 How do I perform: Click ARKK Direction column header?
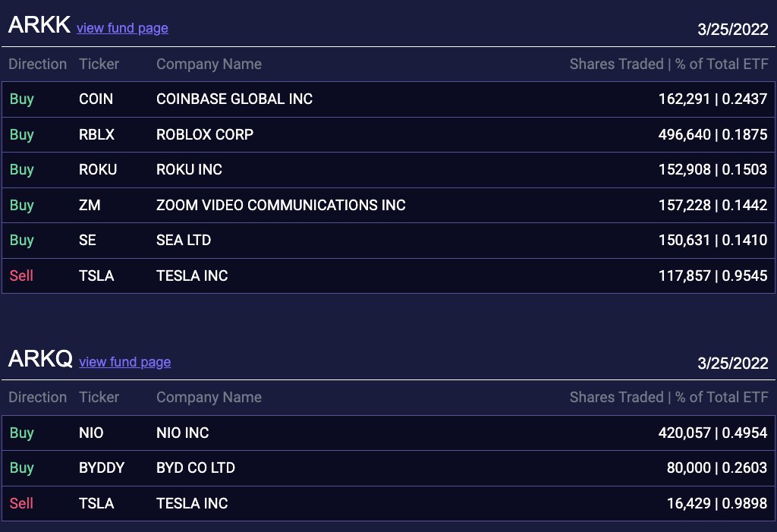(38, 64)
